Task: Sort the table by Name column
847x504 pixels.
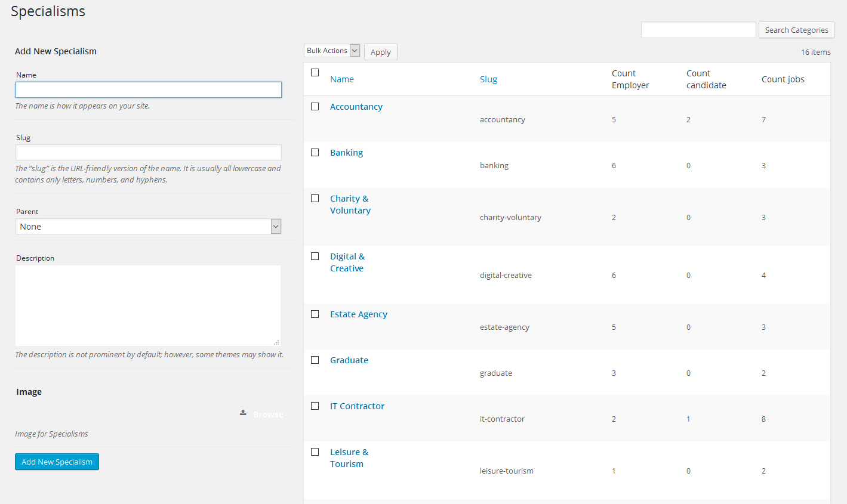Action: (342, 79)
